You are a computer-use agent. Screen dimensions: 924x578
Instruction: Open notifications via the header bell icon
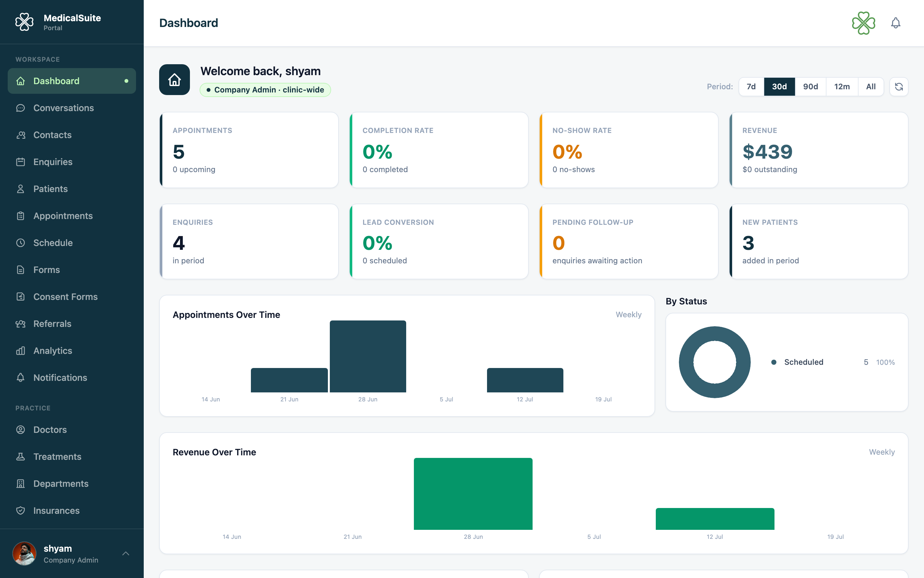tap(896, 23)
